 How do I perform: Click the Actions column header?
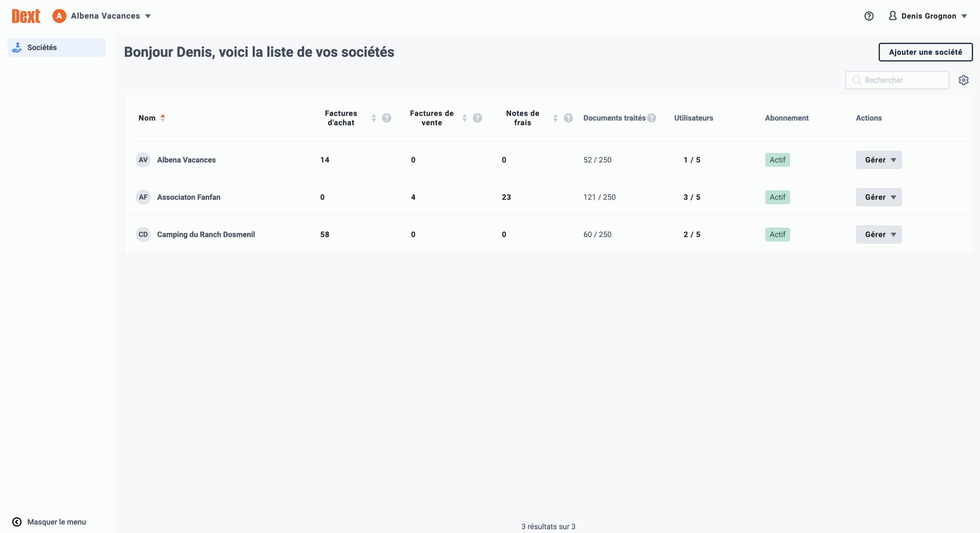[x=869, y=118]
